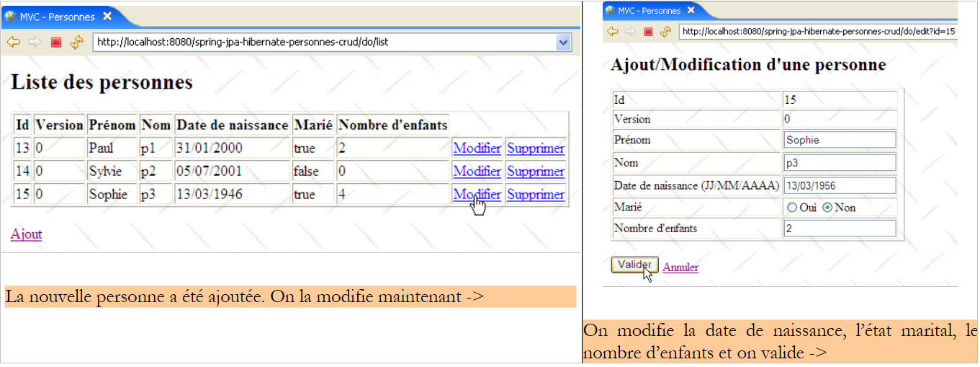Image resolution: width=980 pixels, height=367 pixels.
Task: Click the forward arrow in the list page browser
Action: point(34,43)
